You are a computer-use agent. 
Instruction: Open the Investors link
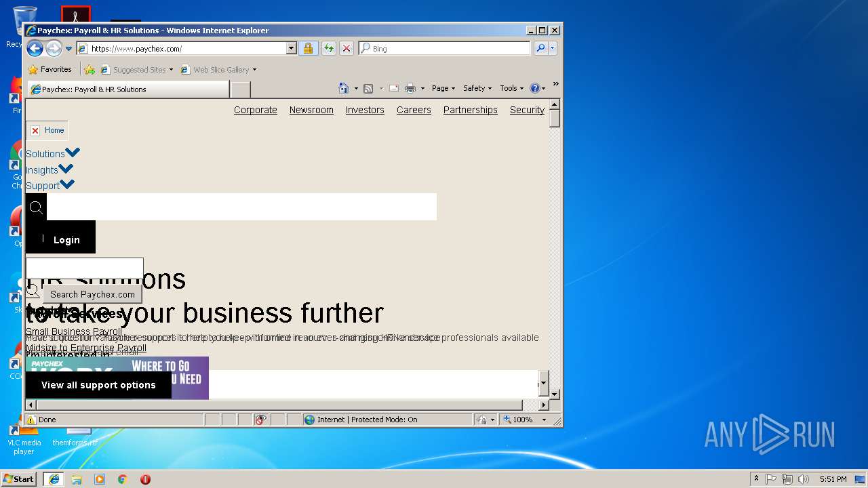coord(365,110)
